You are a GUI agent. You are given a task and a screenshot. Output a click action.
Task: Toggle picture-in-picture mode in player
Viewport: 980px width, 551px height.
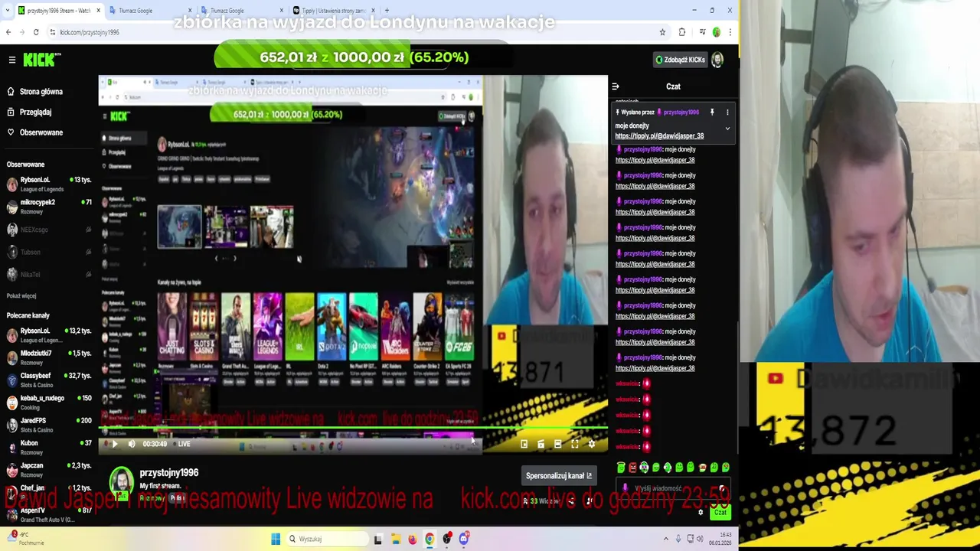524,444
